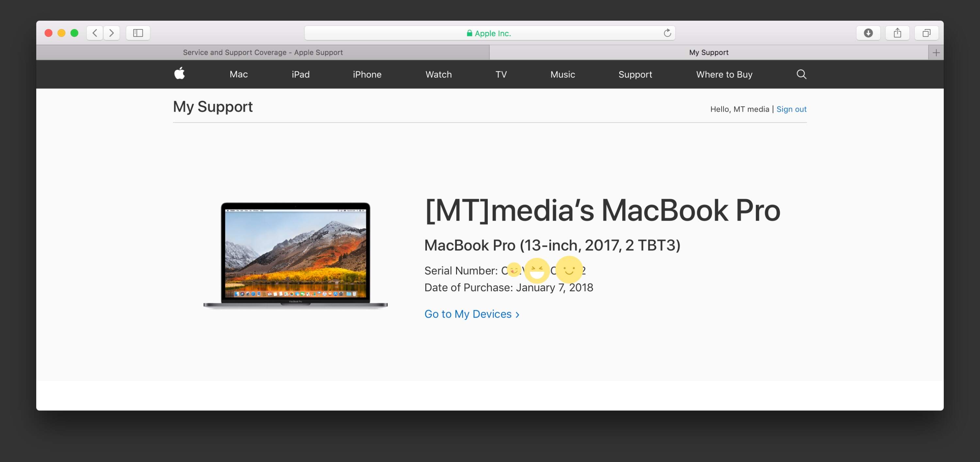The height and width of the screenshot is (462, 980).
Task: Toggle the sidebar show/hide icon
Action: (138, 33)
